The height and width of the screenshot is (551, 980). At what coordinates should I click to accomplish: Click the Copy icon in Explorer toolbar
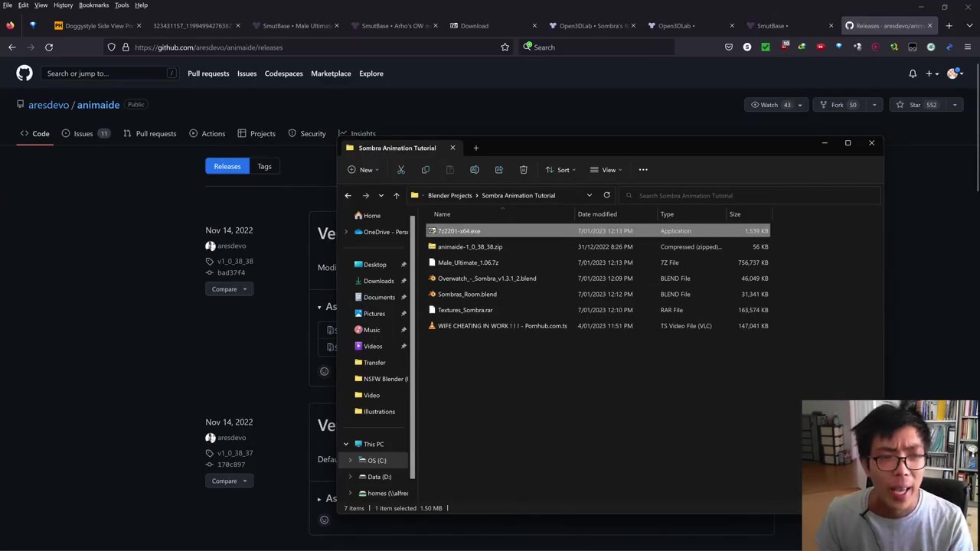[426, 170]
